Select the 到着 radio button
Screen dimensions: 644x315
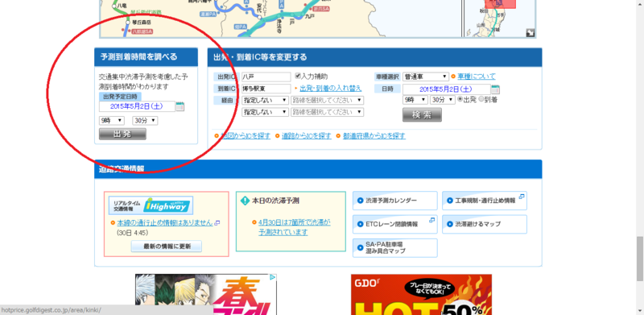481,100
